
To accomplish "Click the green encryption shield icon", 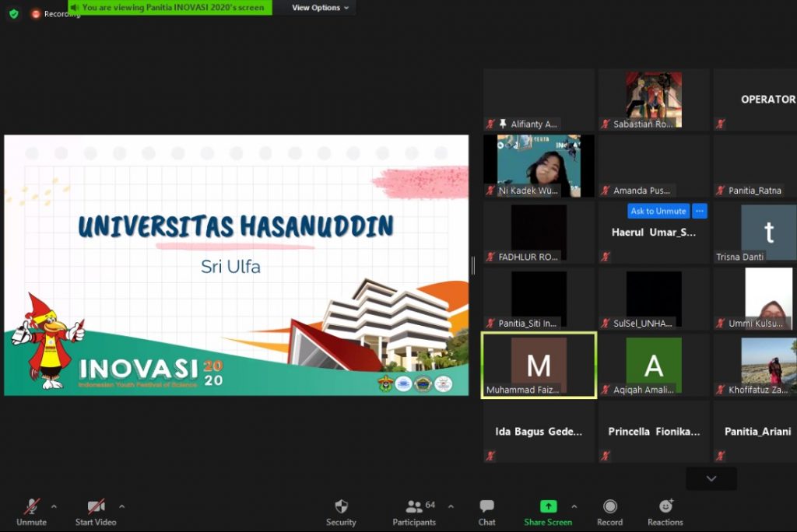I will click(x=13, y=13).
